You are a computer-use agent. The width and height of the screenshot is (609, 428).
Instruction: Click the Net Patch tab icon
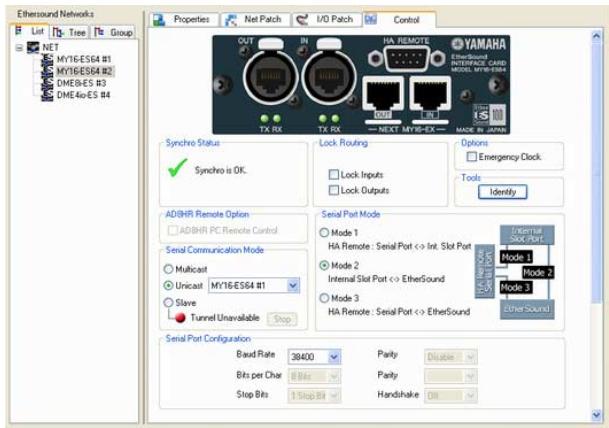click(x=231, y=20)
